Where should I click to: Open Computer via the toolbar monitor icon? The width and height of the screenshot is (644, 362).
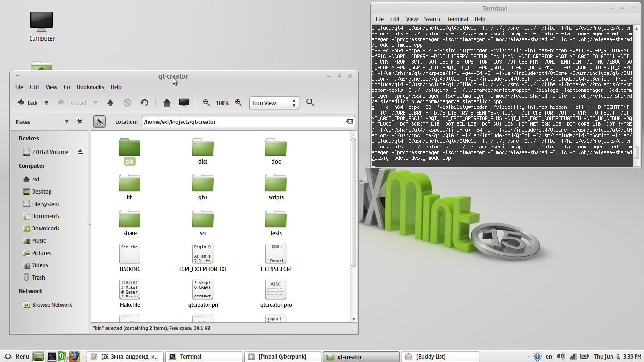coord(184,103)
